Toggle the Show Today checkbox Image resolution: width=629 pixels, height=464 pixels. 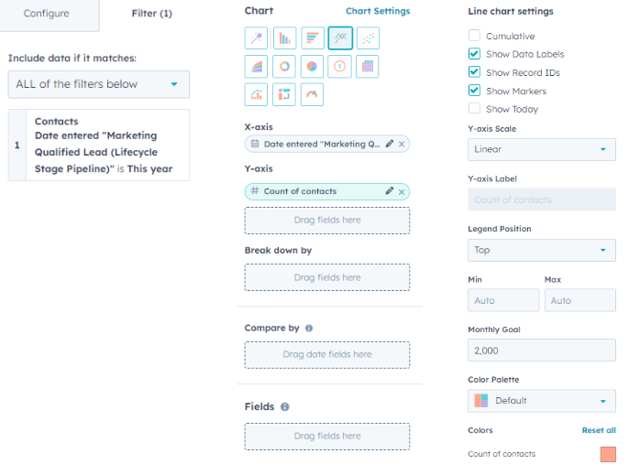[x=474, y=109]
